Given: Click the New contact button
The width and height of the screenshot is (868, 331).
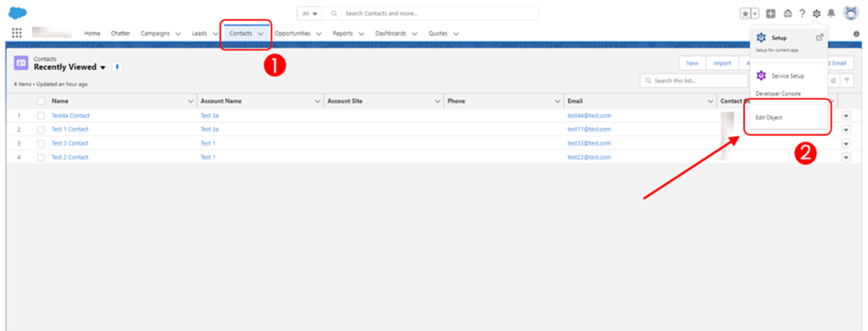Looking at the screenshot, I should pyautogui.click(x=692, y=63).
